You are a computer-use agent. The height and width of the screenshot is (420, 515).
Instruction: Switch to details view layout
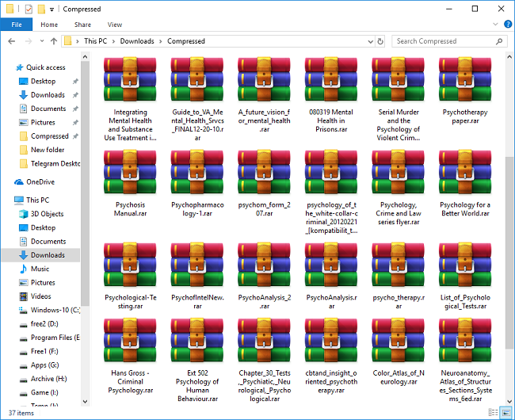click(493, 412)
